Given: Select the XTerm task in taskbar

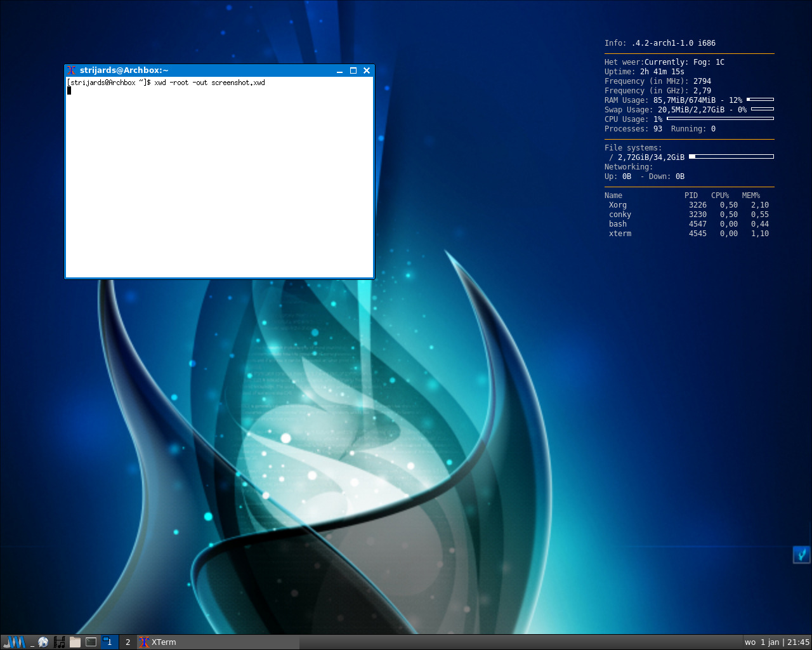Looking at the screenshot, I should (218, 642).
